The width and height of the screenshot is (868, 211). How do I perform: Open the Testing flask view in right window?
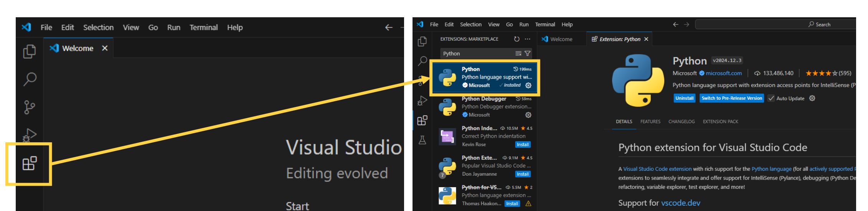(422, 140)
